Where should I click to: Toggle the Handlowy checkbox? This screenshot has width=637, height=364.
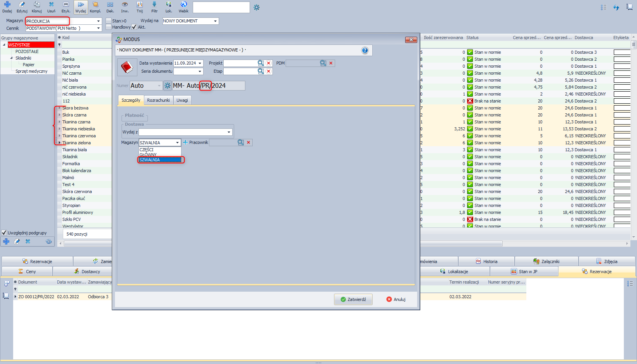point(109,27)
